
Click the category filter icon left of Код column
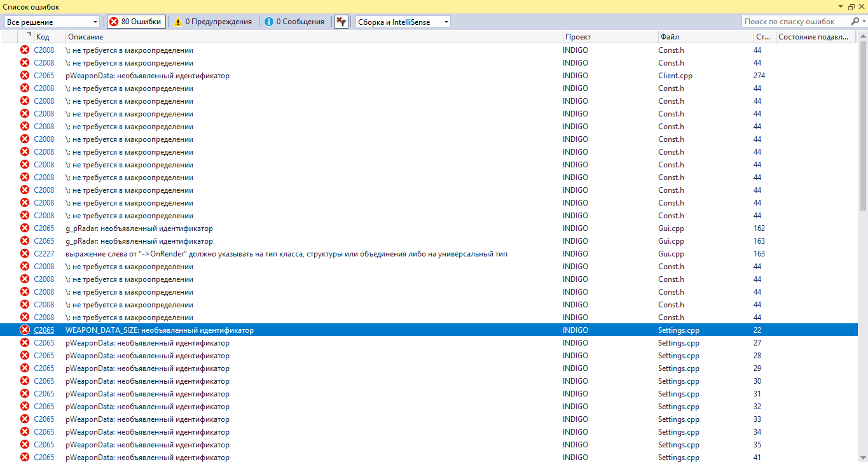click(x=29, y=35)
